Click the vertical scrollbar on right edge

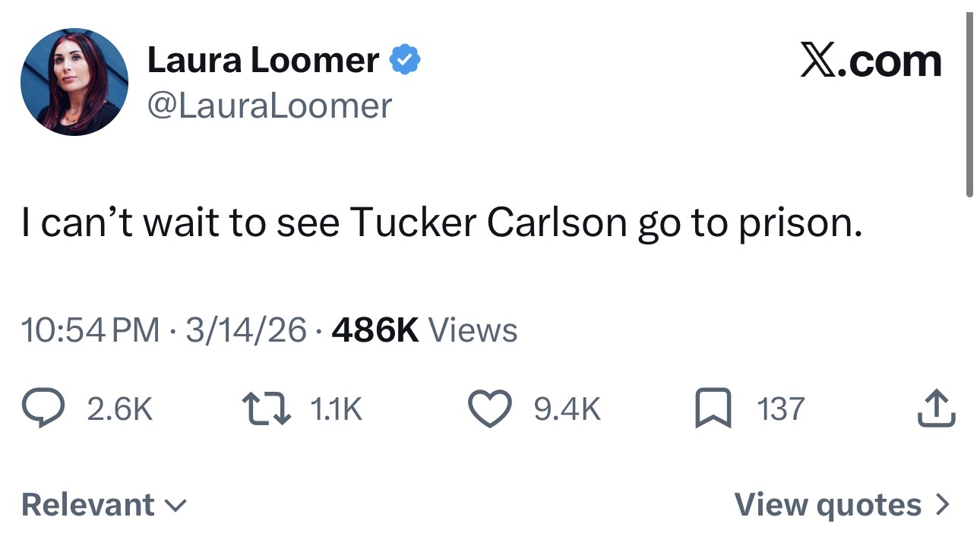tap(969, 106)
